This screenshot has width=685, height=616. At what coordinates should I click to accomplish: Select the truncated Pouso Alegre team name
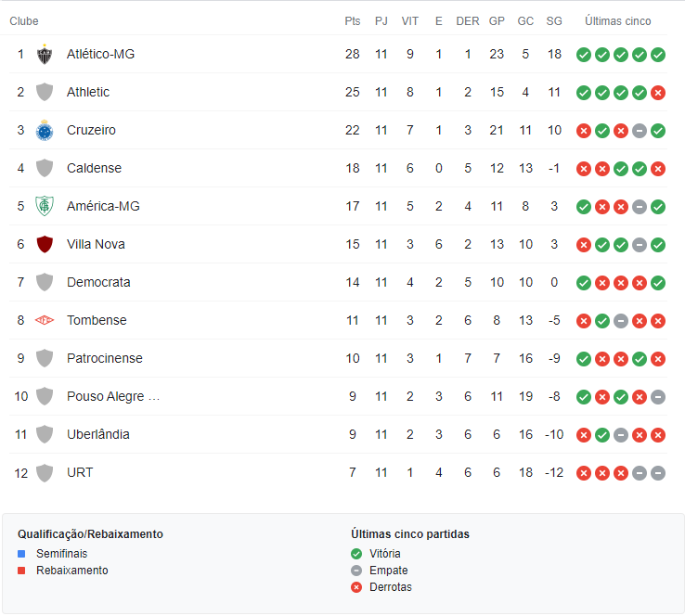[113, 397]
